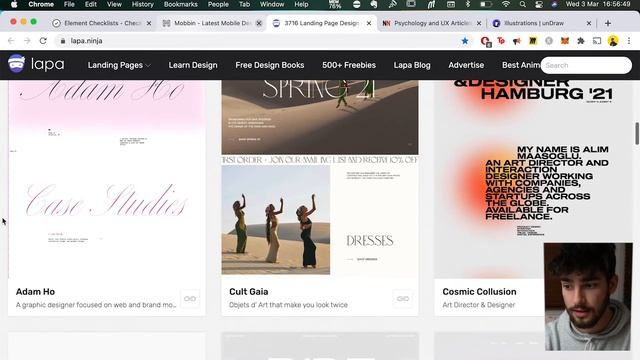Open the Adam Ho landing page thumbnail
This screenshot has width=640, height=360.
click(x=107, y=179)
